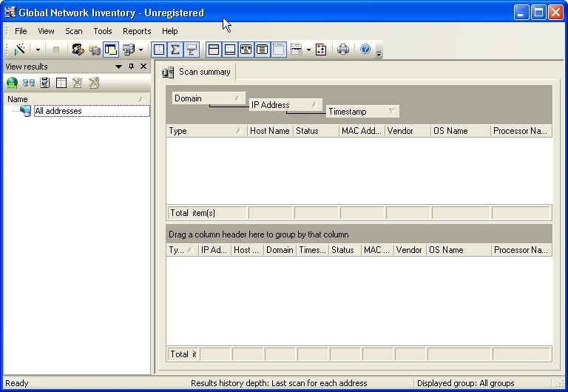Click the application icon in the title bar
The width and height of the screenshot is (568, 392).
(10, 12)
